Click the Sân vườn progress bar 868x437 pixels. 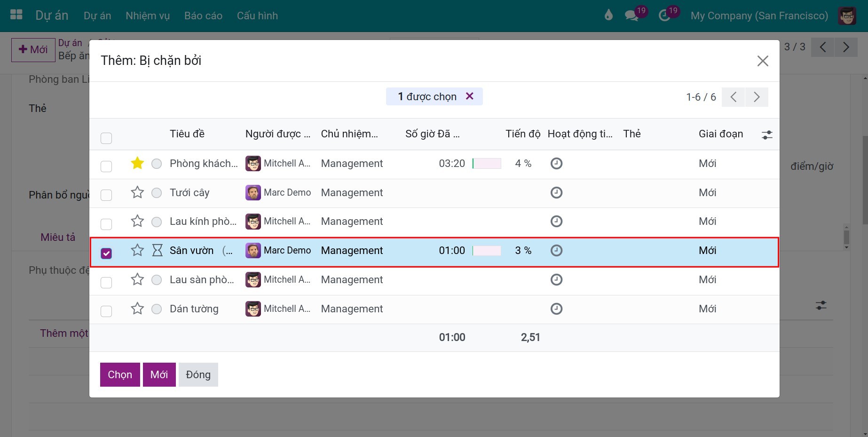click(x=487, y=250)
